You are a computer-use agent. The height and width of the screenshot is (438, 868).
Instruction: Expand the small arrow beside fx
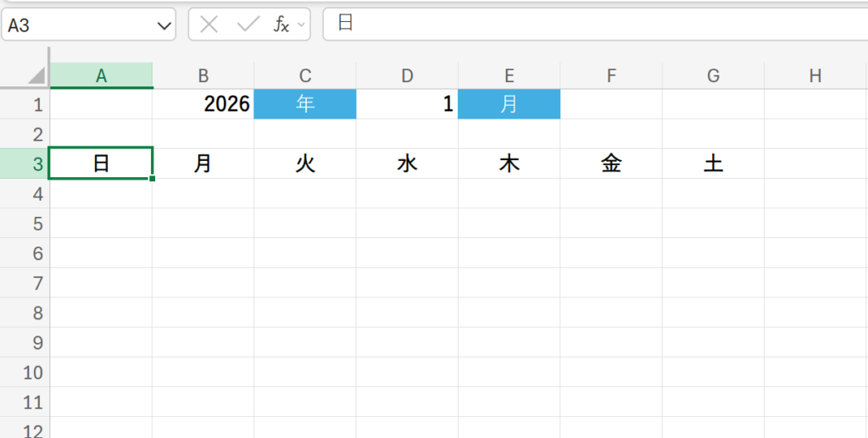(303, 25)
